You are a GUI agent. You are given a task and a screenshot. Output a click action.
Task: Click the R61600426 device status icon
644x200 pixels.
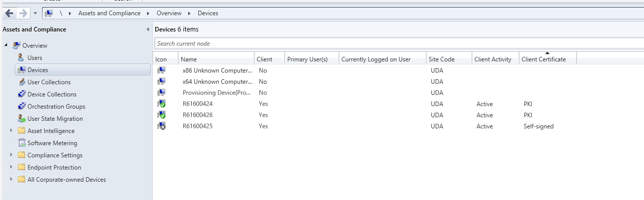point(161,115)
